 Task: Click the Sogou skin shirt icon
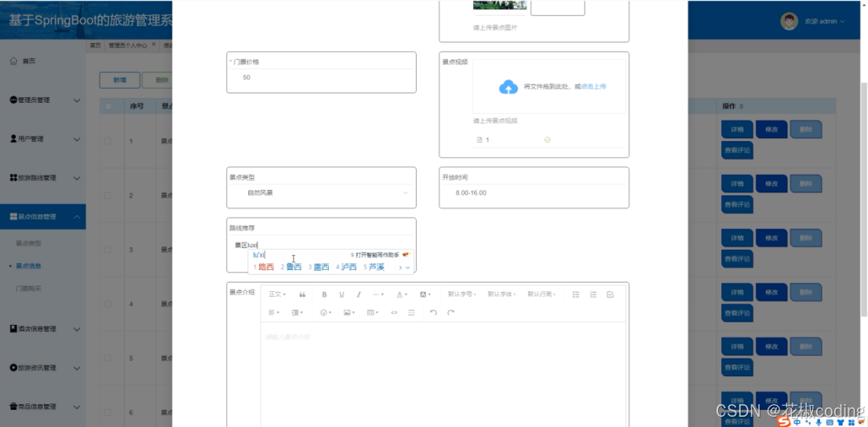pos(840,422)
